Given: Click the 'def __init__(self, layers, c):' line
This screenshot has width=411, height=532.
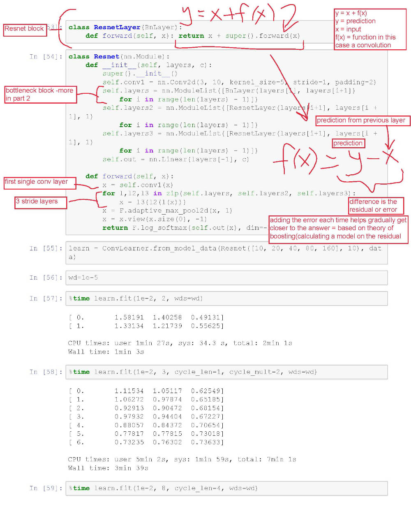Looking at the screenshot, I should click(149, 65).
